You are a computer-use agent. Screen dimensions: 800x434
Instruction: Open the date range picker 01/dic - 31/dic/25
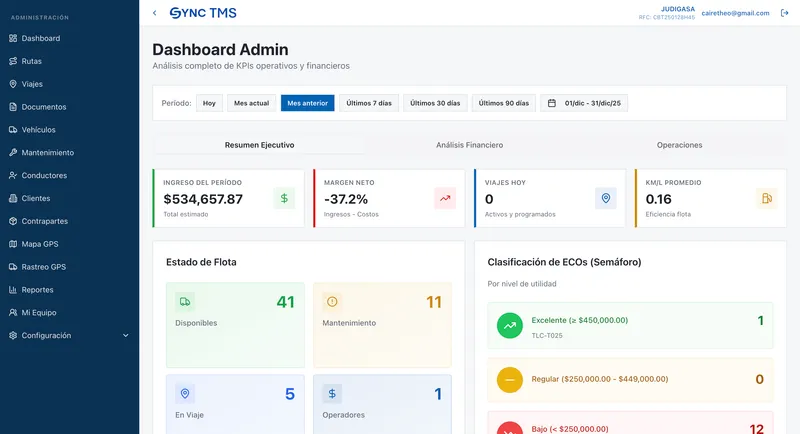[584, 103]
